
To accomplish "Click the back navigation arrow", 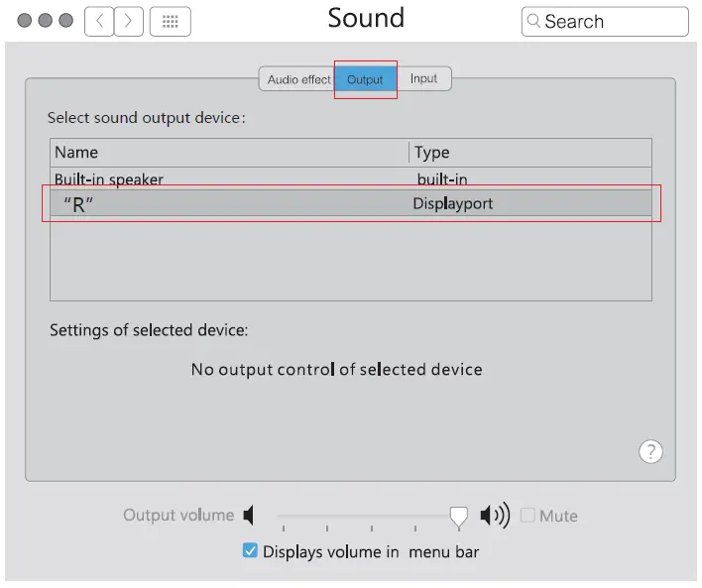I will pos(99,21).
